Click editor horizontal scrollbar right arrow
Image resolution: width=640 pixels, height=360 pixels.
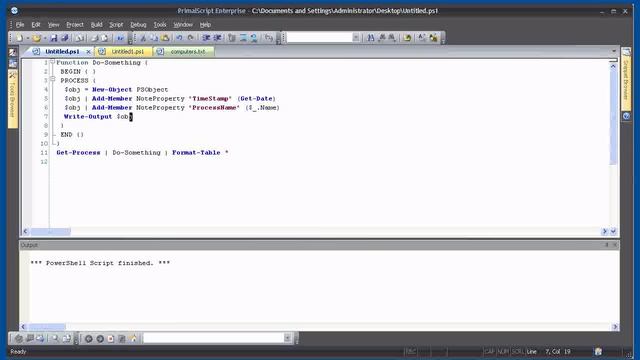pos(604,231)
